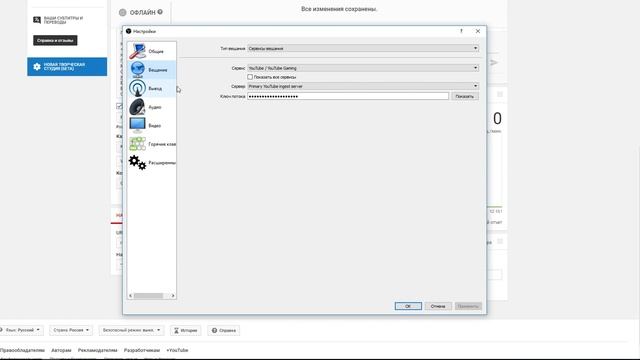Close the Настройки dialog window
Screen dimensions: 640x360
click(478, 31)
